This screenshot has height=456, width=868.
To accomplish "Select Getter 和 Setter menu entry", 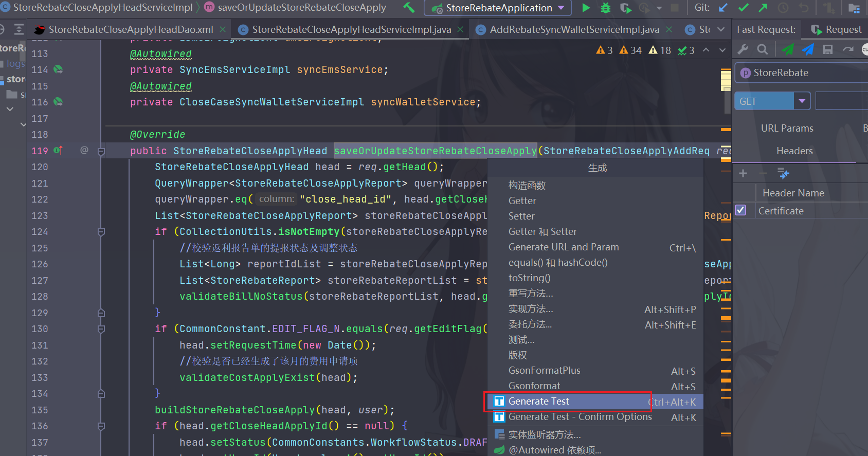I will tap(595, 231).
